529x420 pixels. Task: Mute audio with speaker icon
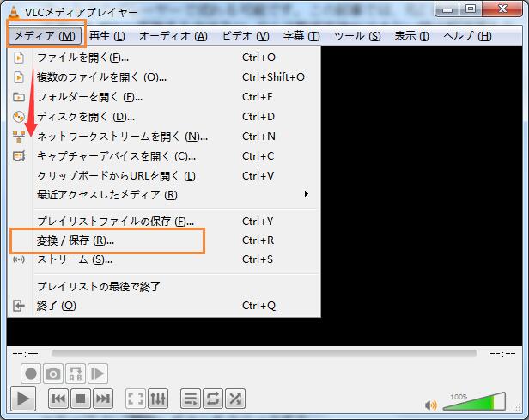(x=431, y=405)
